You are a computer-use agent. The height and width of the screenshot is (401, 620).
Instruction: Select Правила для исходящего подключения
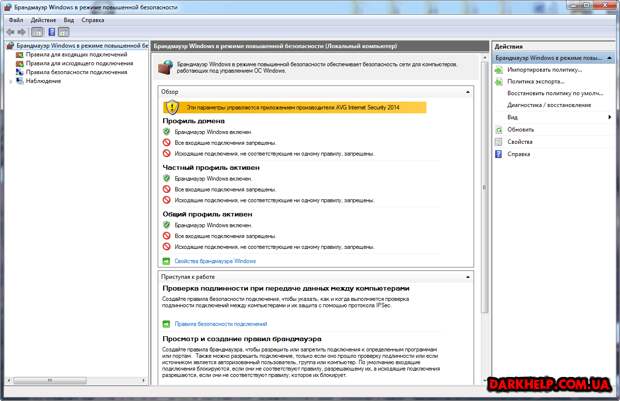click(x=79, y=63)
